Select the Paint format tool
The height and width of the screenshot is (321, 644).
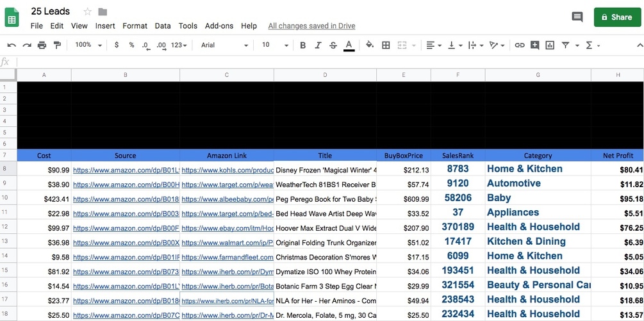tap(57, 45)
